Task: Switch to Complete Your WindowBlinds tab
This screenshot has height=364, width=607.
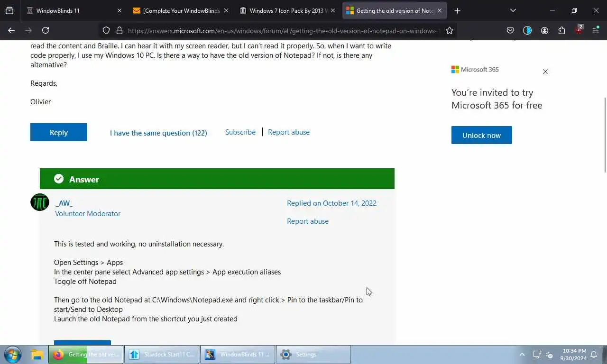Action: (x=181, y=10)
